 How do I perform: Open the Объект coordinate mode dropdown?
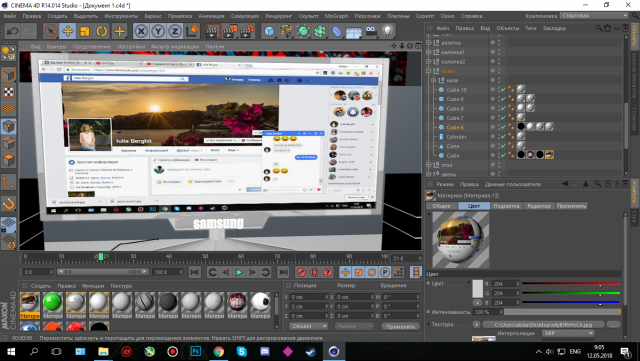pos(309,326)
